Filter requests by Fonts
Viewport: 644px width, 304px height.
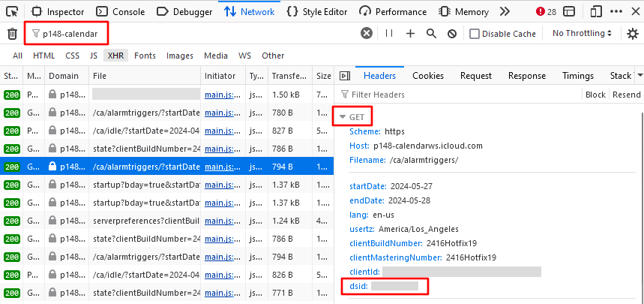[145, 56]
